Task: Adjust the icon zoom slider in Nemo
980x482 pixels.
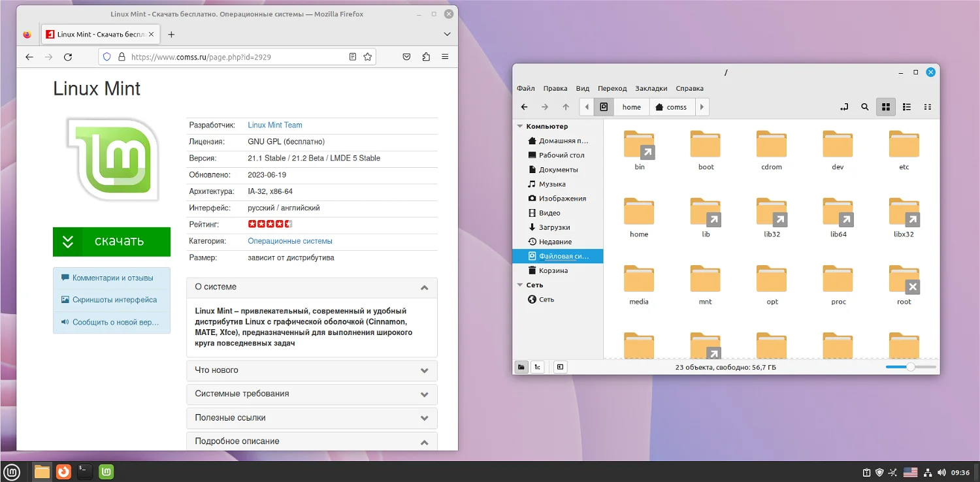Action: 911,368
